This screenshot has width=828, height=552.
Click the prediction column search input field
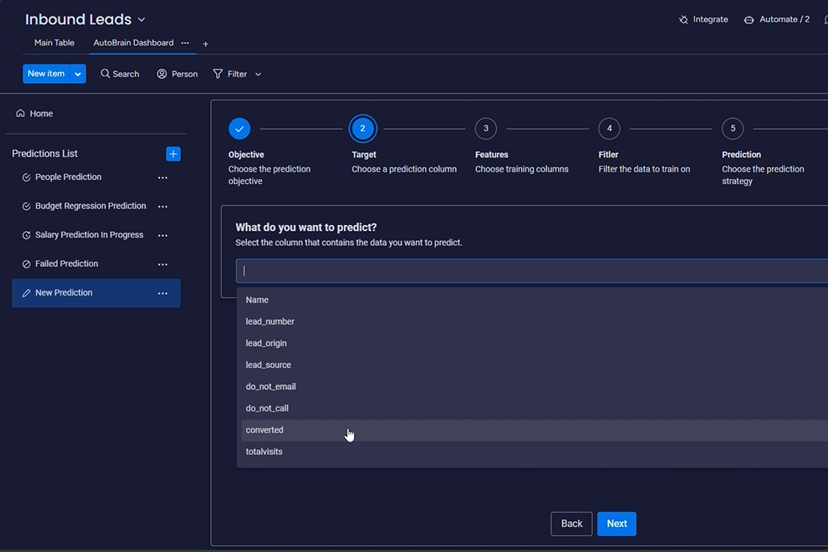530,271
